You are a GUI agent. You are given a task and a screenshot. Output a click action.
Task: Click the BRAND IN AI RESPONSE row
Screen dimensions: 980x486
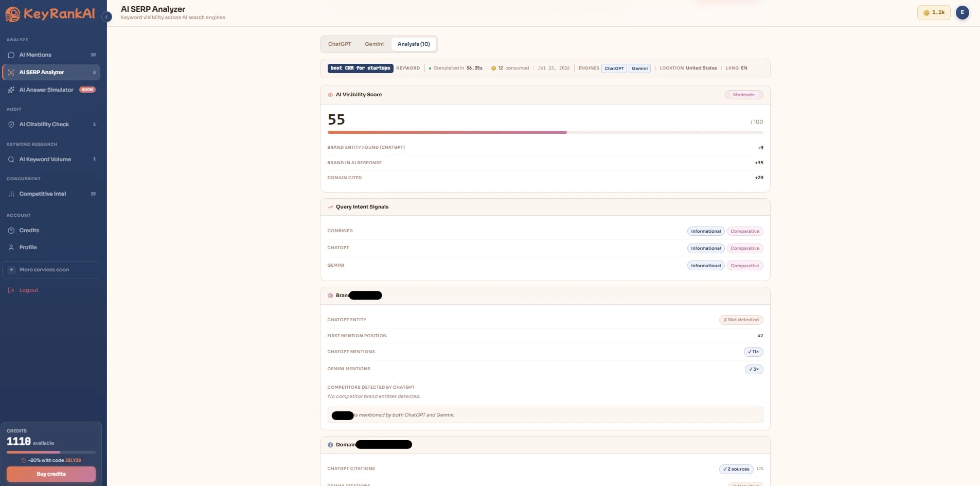click(545, 163)
